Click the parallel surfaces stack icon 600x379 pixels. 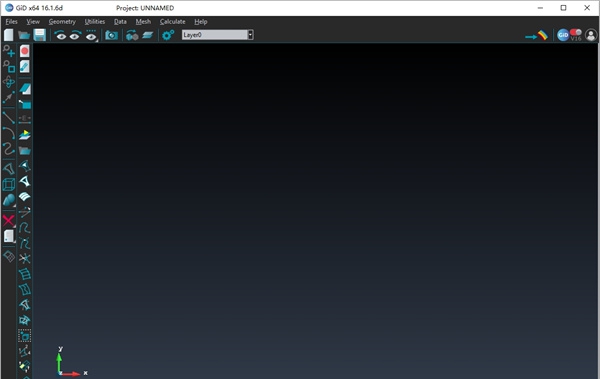[24, 197]
